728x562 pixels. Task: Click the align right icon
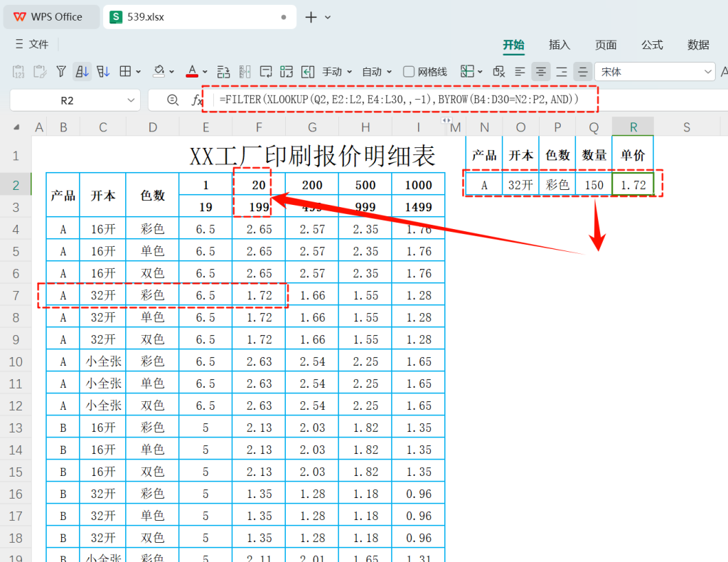click(x=562, y=72)
